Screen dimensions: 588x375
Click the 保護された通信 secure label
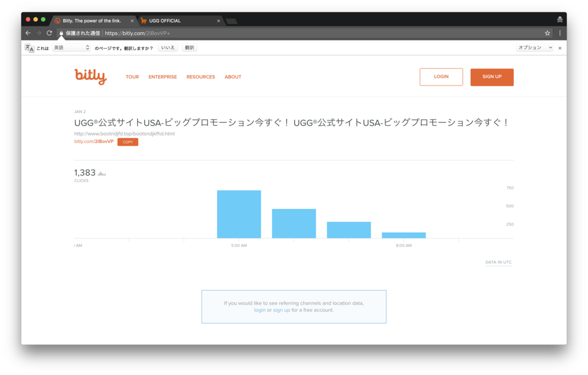pos(83,33)
